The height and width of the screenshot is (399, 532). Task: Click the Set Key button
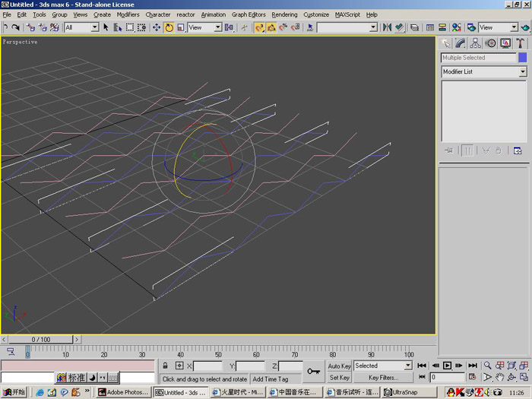point(339,378)
